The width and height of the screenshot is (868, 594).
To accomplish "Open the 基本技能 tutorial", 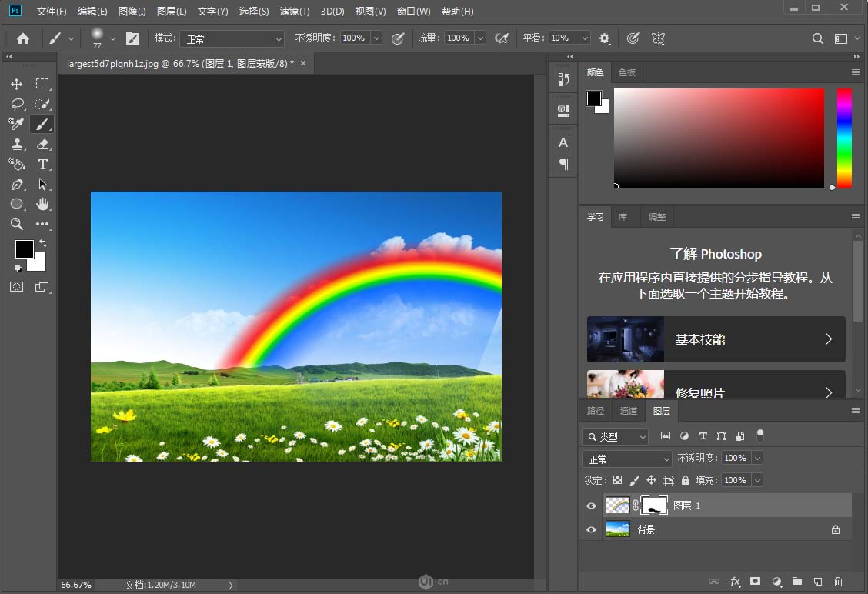I will tap(716, 339).
